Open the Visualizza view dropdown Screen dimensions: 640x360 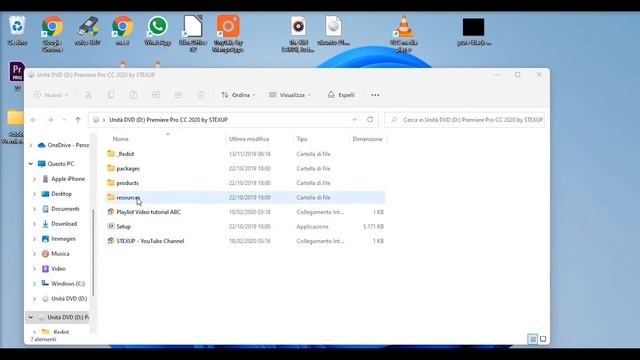290,95
